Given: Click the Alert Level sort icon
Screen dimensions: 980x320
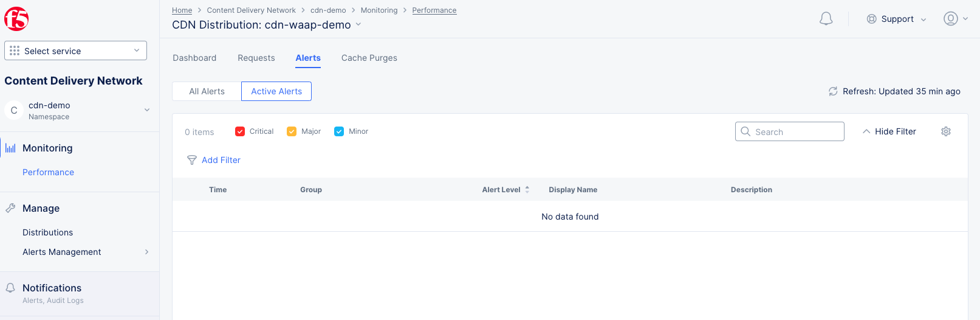Looking at the screenshot, I should [x=527, y=190].
